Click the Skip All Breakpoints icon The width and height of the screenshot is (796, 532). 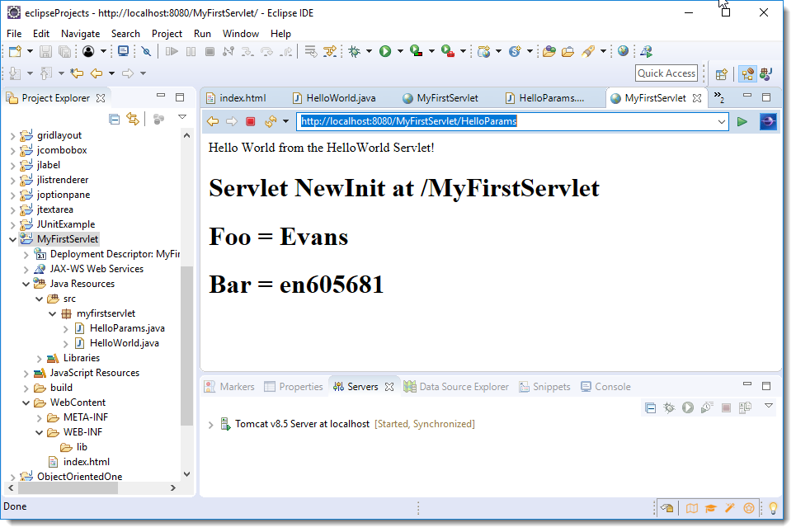[146, 51]
